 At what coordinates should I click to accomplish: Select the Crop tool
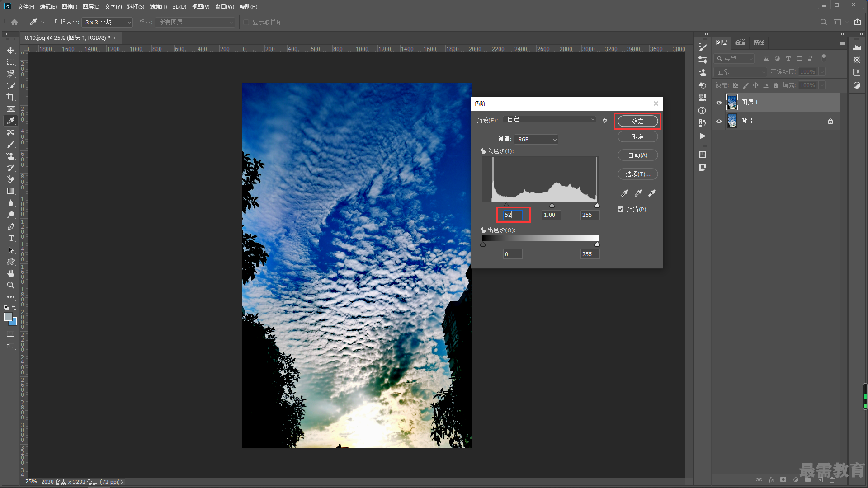[x=11, y=97]
